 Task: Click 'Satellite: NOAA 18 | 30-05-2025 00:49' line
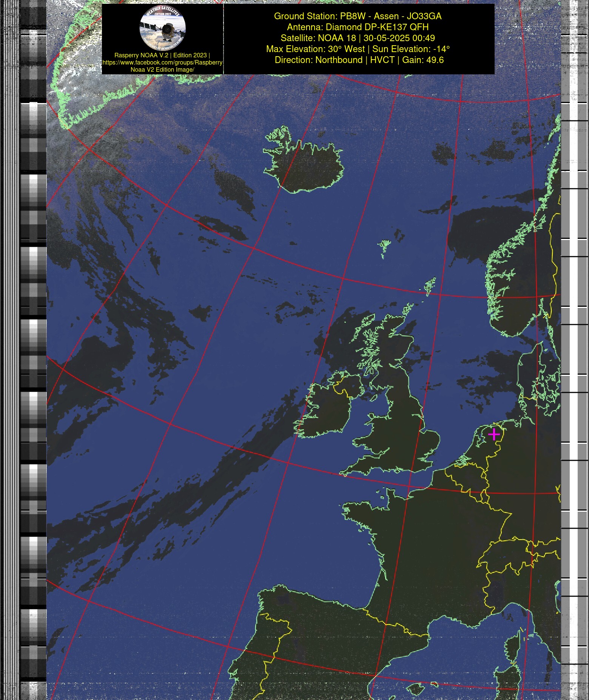pos(358,38)
